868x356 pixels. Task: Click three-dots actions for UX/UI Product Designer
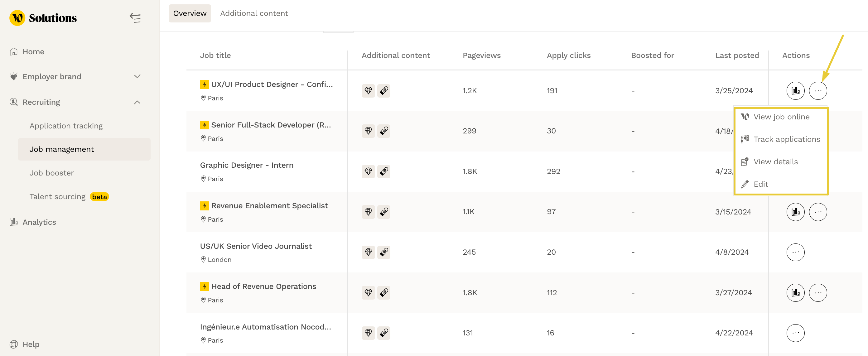818,91
